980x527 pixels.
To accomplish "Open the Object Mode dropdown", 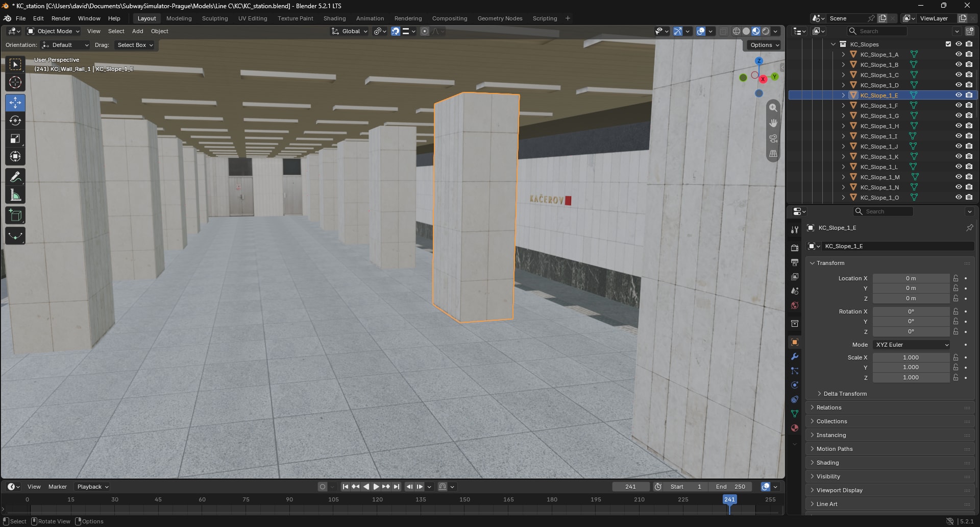I will point(54,31).
